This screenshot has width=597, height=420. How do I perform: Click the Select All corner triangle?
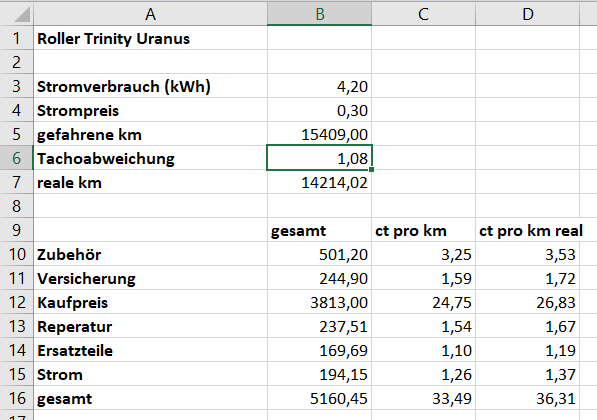pyautogui.click(x=17, y=14)
